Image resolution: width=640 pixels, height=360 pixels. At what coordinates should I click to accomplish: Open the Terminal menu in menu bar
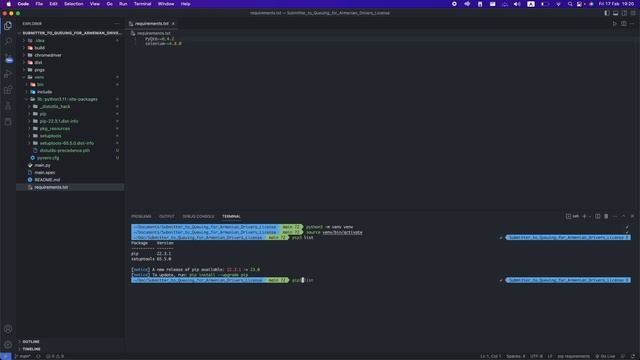pos(142,4)
